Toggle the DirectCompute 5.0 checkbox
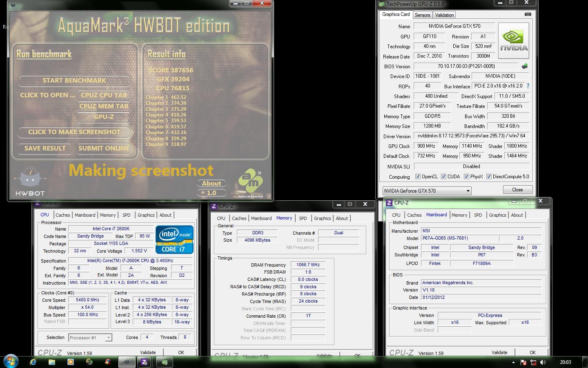 489,177
